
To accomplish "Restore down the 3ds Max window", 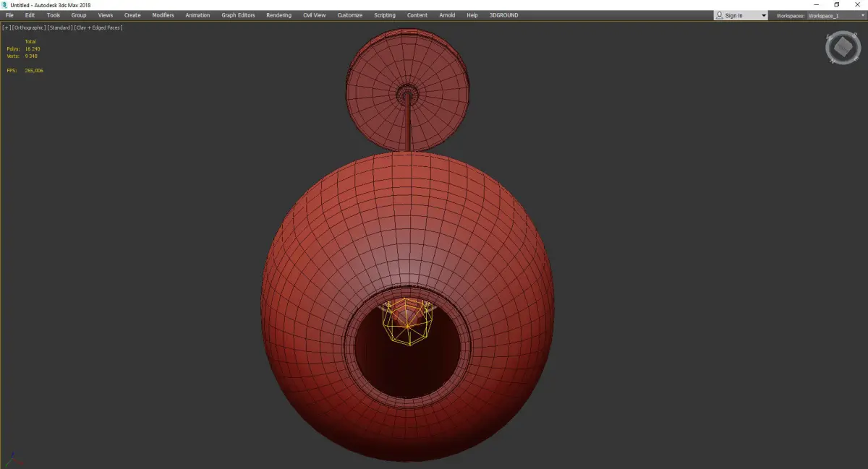I will click(x=837, y=5).
